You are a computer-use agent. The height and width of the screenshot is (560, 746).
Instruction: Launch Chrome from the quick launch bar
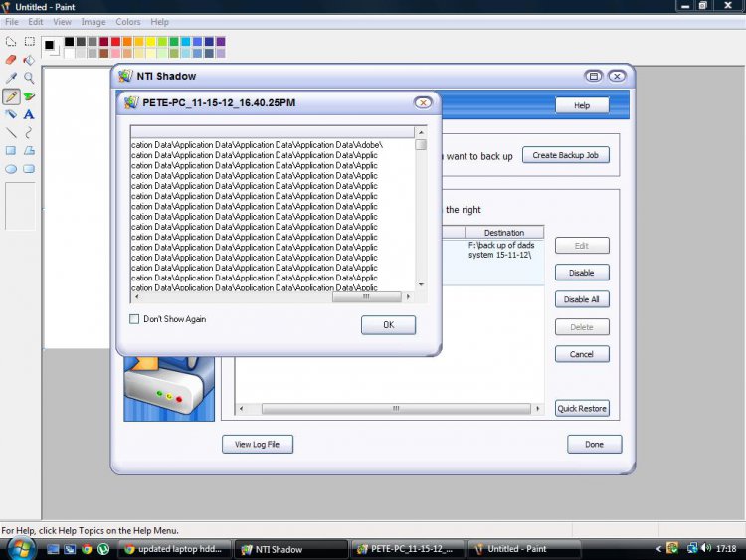point(87,549)
